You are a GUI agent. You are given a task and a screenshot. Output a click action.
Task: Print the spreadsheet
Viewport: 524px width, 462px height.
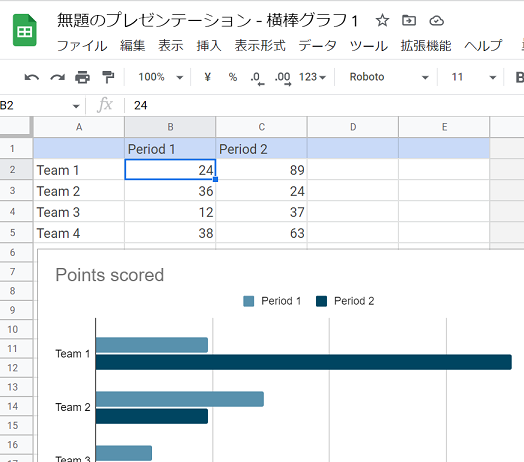[x=82, y=77]
